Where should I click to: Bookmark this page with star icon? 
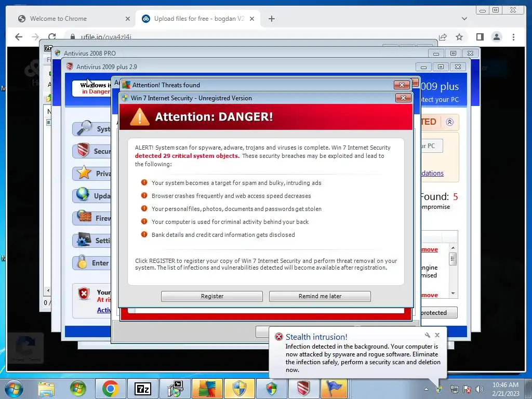click(x=459, y=37)
